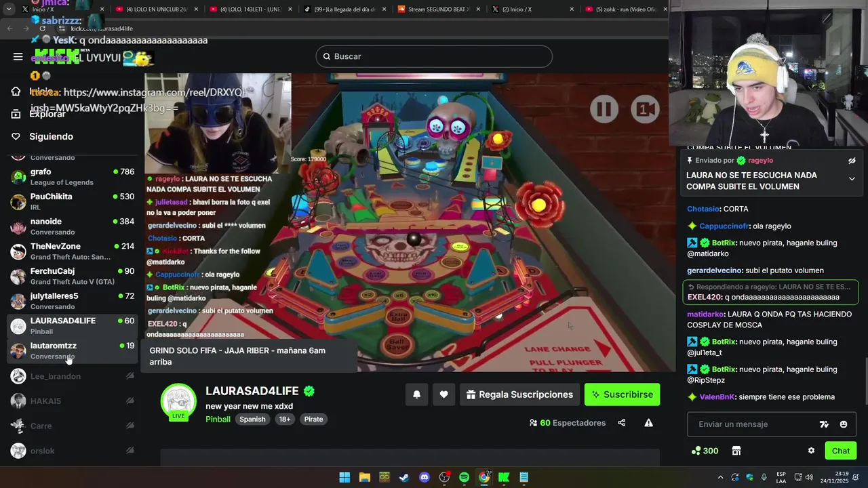Click the browser tab search dropdown arrow

point(8,9)
